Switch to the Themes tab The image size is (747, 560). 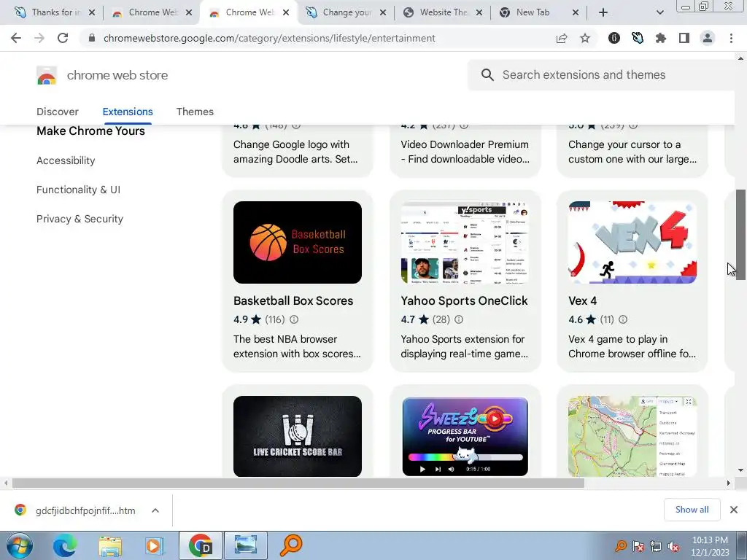click(x=195, y=112)
